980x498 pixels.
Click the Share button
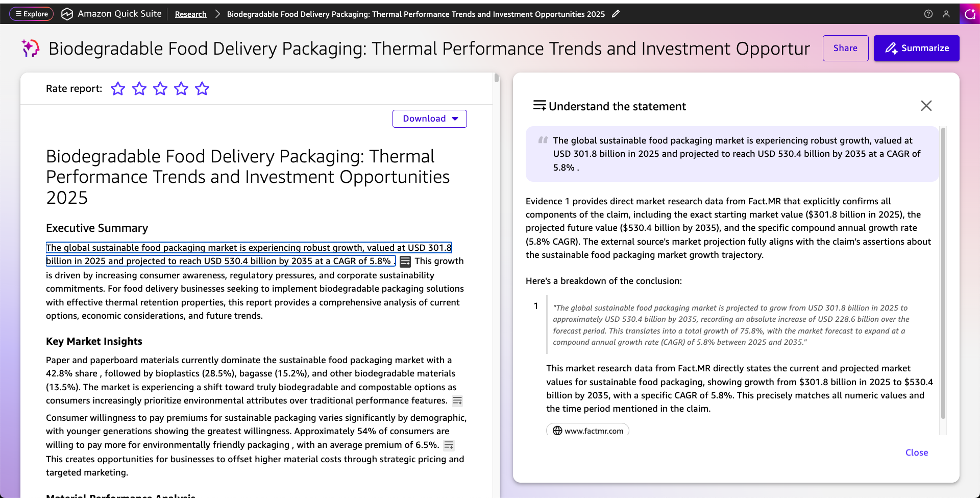tap(845, 48)
